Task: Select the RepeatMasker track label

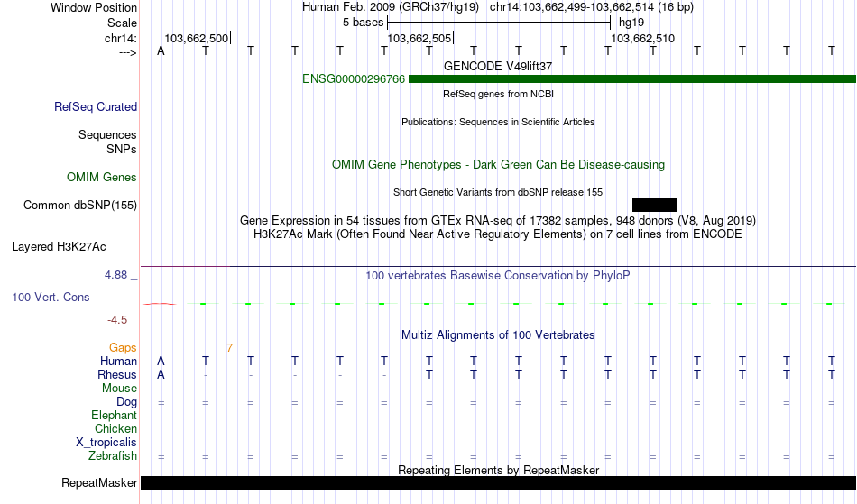Action: (x=99, y=482)
